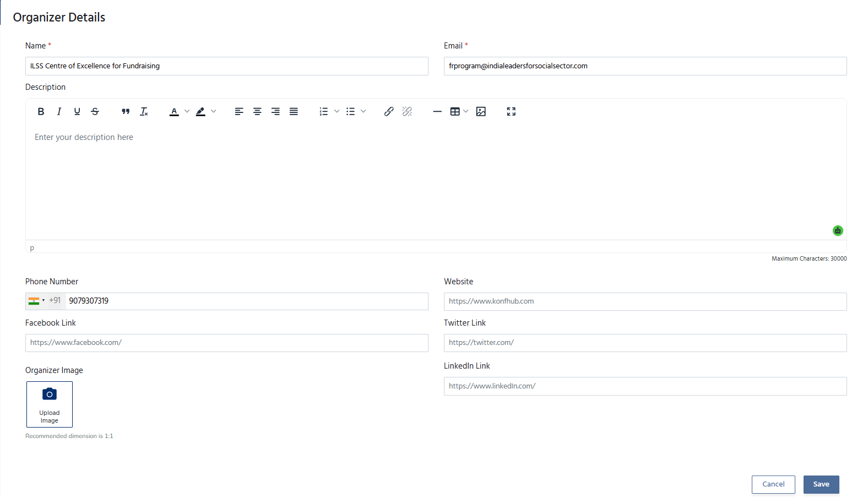
Task: Click the 'Maximum Characters: 30000' text
Action: click(x=809, y=258)
